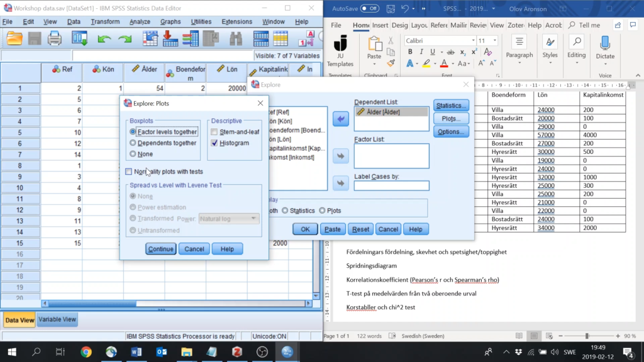Click the Print icon in SPSS toolbar
Screen dimensions: 644x362
(54, 38)
